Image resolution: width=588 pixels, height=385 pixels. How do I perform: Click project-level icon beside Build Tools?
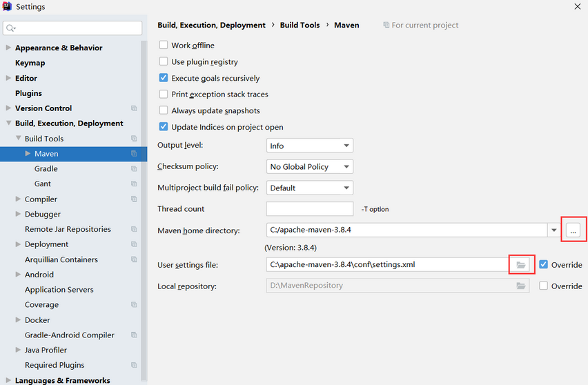134,139
